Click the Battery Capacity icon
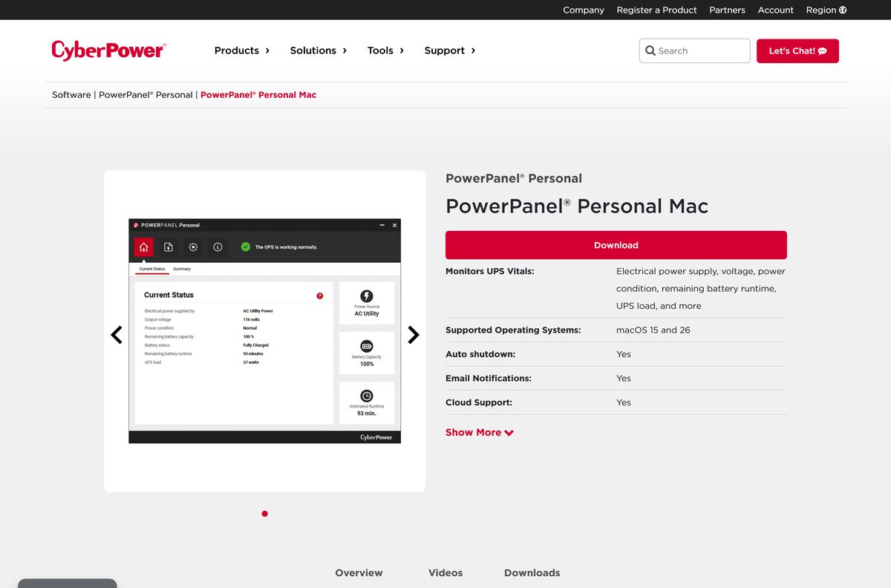 coord(367,347)
